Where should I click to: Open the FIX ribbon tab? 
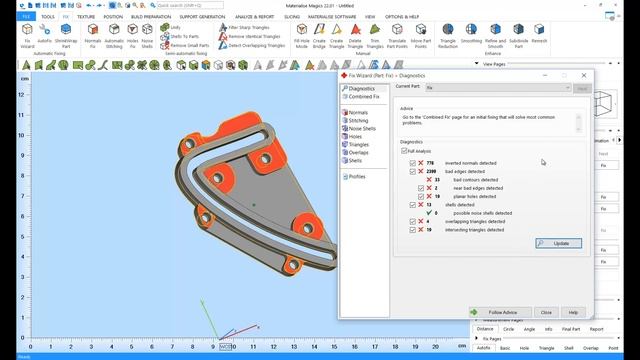pyautogui.click(x=65, y=17)
